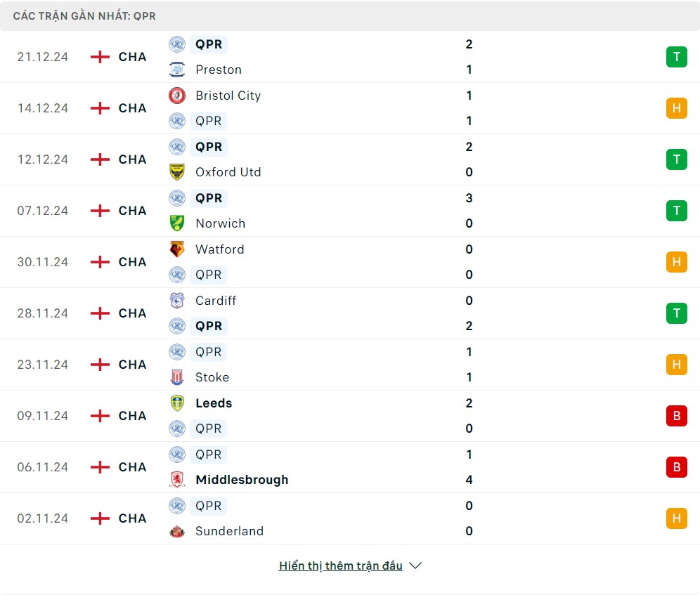The width and height of the screenshot is (700, 595).
Task: Click England flag on 07.12.24 row
Action: pos(101,211)
